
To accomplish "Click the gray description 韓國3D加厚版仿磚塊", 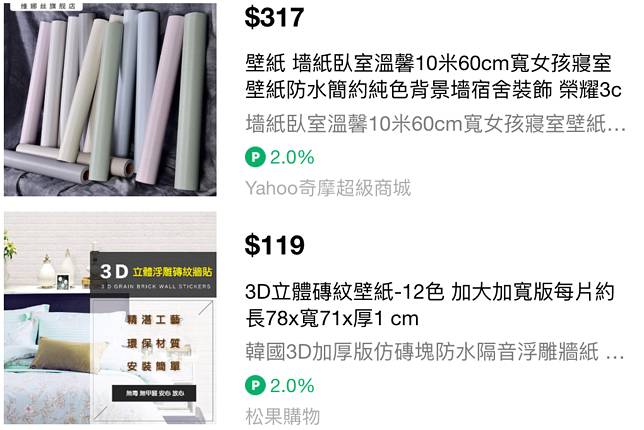I will 435,352.
